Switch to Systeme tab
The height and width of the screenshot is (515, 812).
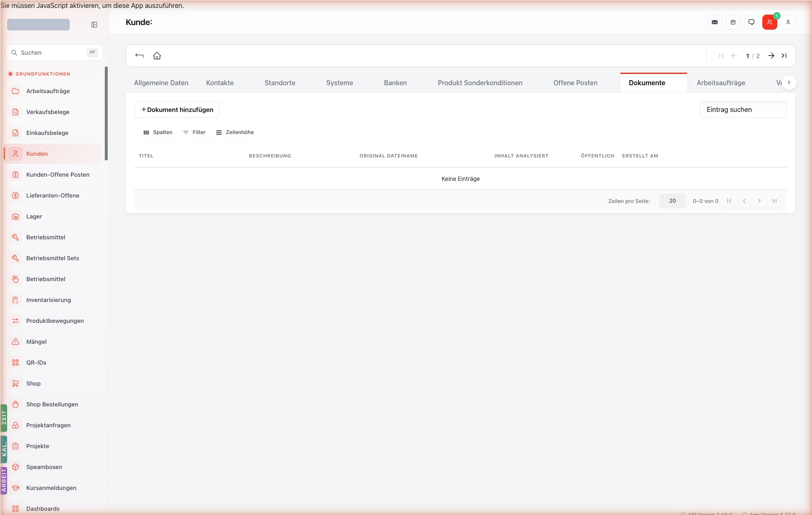pyautogui.click(x=339, y=83)
